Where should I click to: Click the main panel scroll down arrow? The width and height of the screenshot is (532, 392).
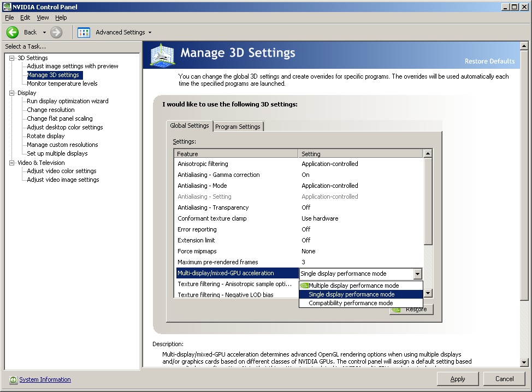point(524,362)
